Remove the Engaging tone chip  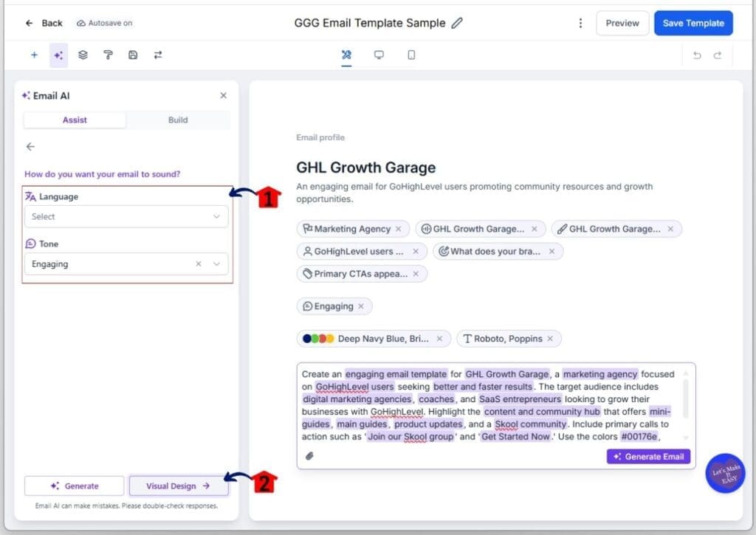coord(360,306)
